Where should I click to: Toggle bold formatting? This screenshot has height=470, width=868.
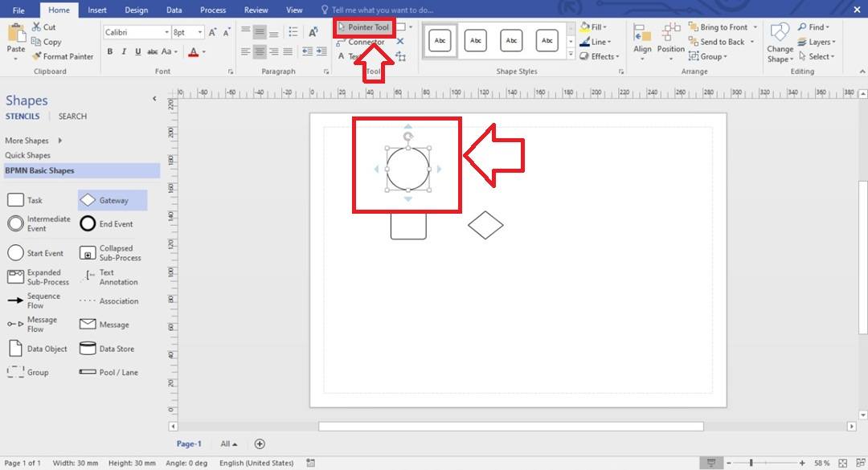click(110, 51)
